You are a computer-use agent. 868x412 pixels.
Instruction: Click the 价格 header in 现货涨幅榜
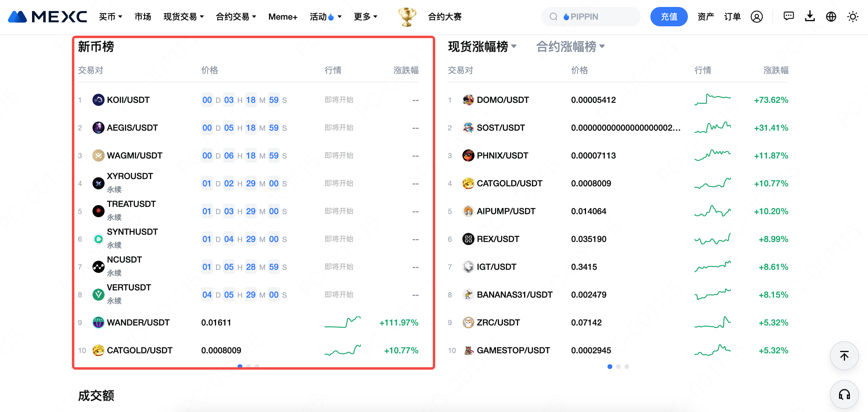click(580, 70)
